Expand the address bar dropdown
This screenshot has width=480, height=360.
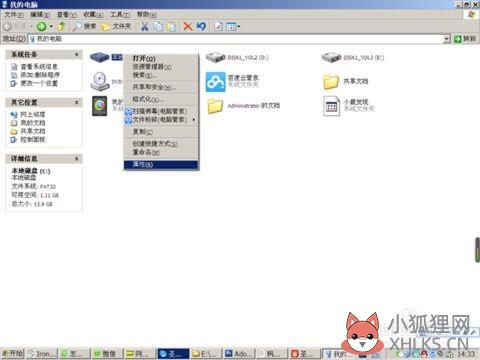447,39
